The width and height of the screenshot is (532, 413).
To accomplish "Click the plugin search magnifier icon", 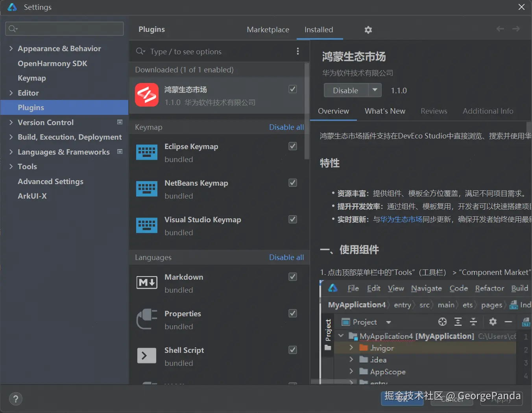I will 140,51.
